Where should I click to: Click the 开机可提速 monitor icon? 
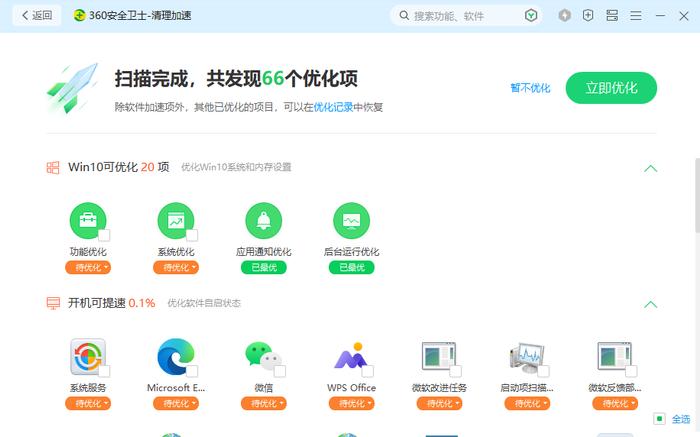(x=53, y=304)
